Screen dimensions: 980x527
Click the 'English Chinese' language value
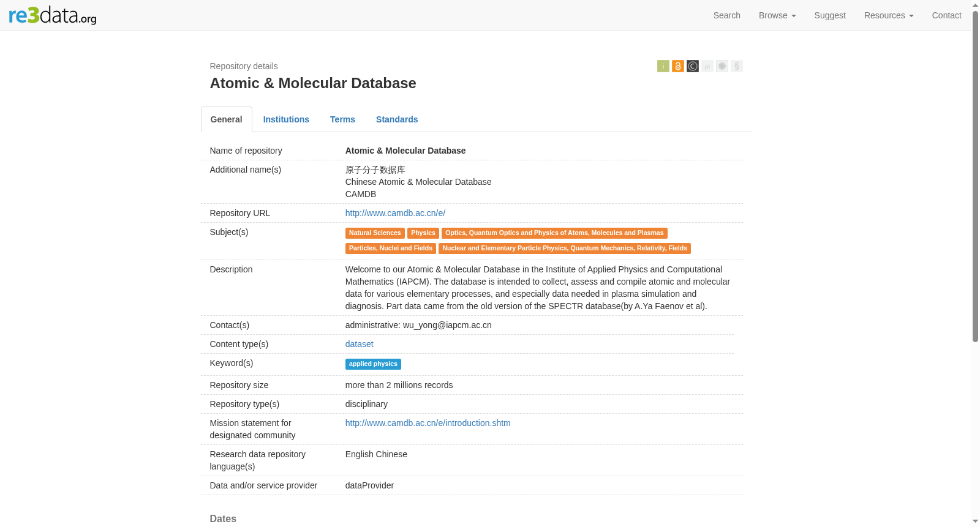tap(376, 454)
